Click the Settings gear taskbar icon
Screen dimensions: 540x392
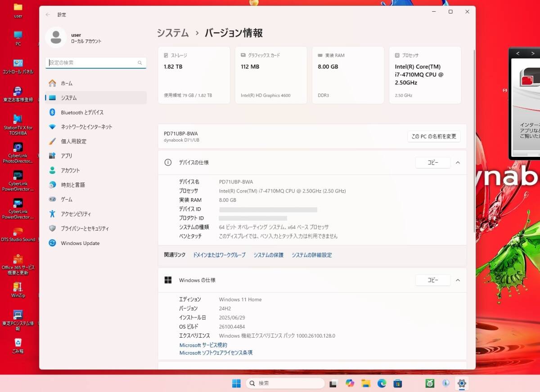pyautogui.click(x=462, y=383)
